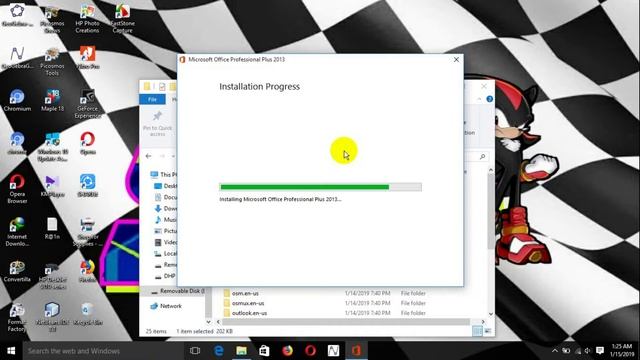This screenshot has height=360, width=640.
Task: Click the taskbar search box
Action: click(x=104, y=351)
